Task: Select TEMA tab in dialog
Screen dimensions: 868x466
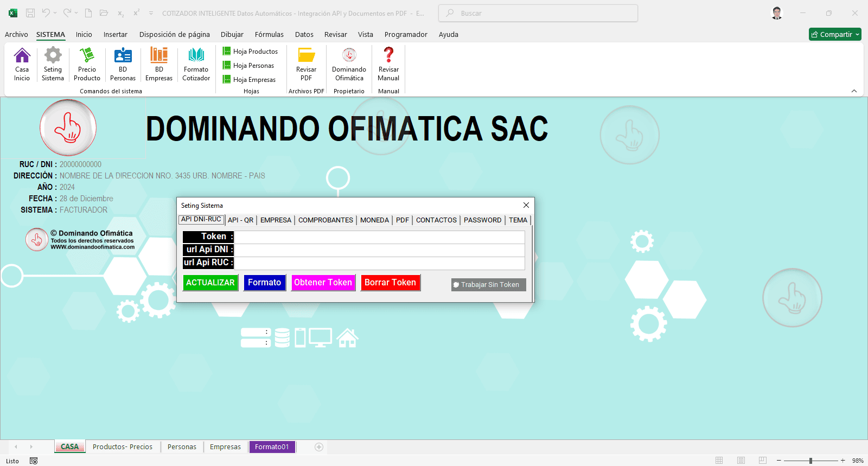Action: coord(518,220)
